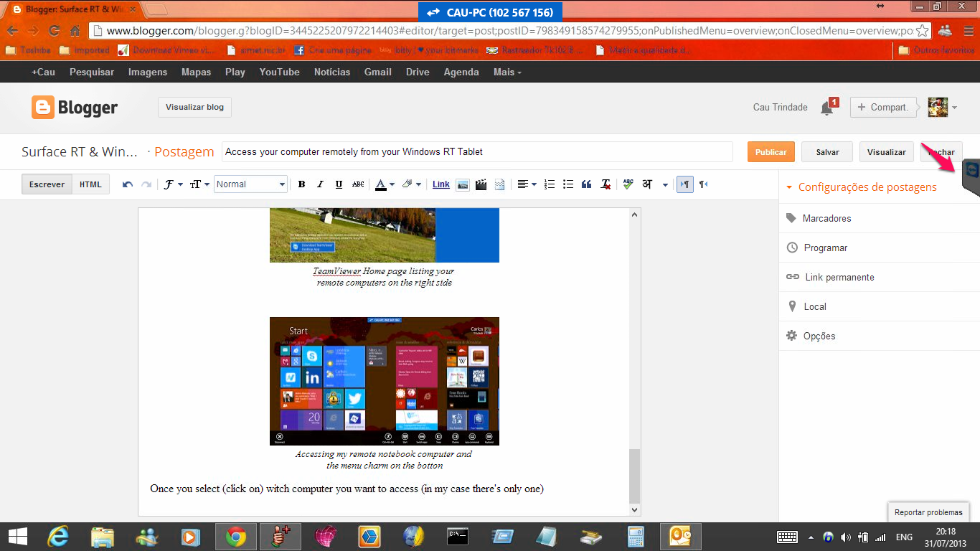980x551 pixels.
Task: Open the Normal paragraph format dropdown
Action: (250, 184)
